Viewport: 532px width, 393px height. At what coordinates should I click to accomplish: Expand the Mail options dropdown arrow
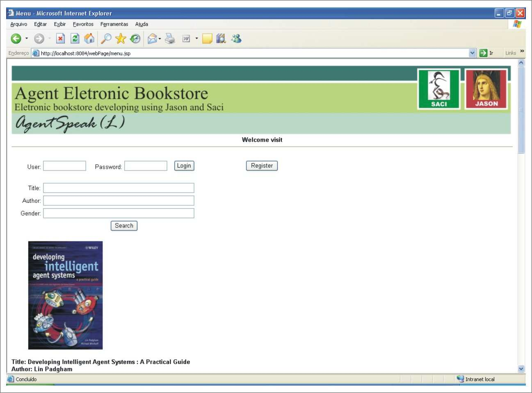pyautogui.click(x=160, y=39)
